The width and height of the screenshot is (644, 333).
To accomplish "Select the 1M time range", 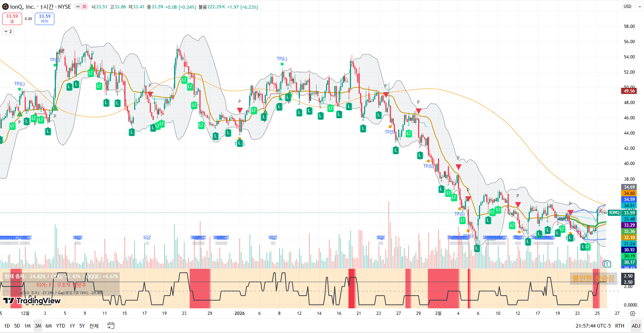I will coord(28,326).
